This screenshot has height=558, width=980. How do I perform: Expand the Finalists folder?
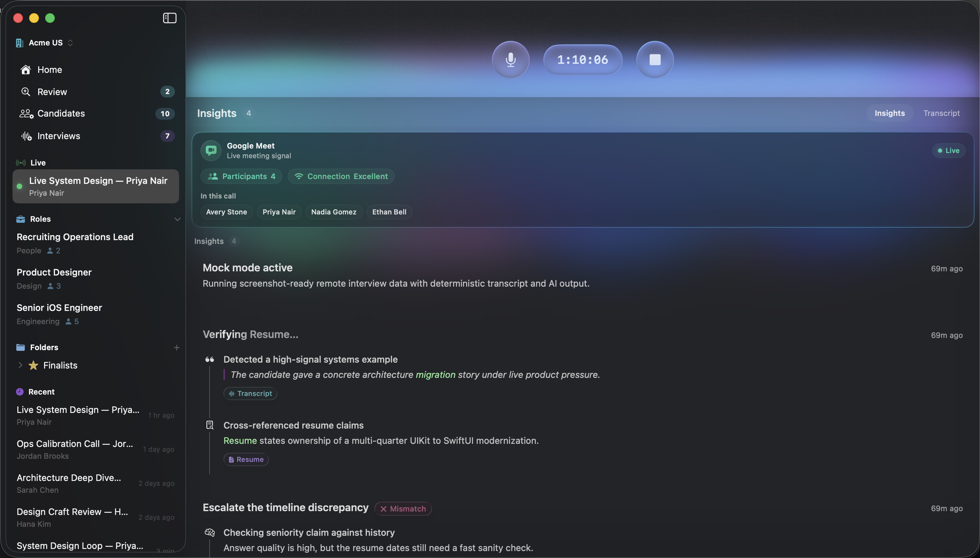20,365
